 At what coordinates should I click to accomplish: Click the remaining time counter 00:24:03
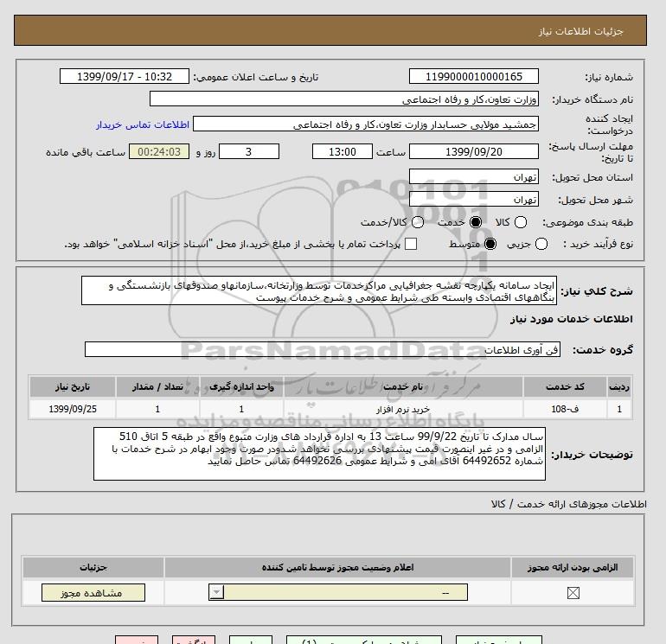[159, 151]
